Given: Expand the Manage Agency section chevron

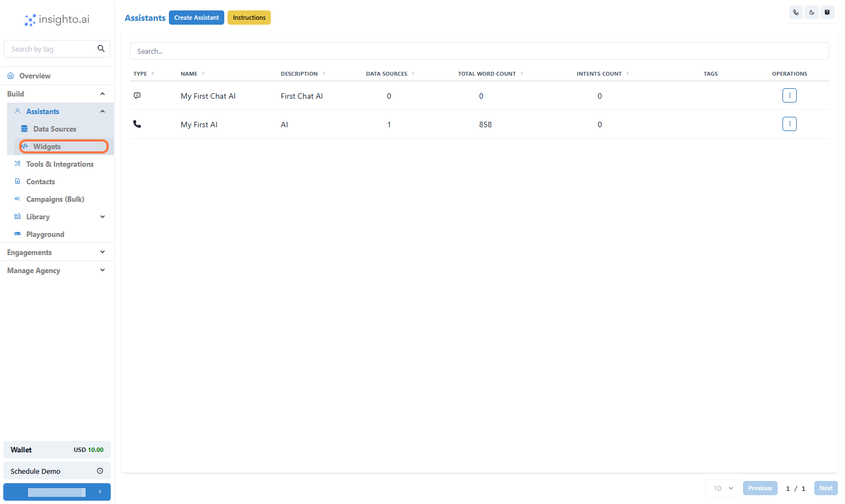Looking at the screenshot, I should point(103,270).
